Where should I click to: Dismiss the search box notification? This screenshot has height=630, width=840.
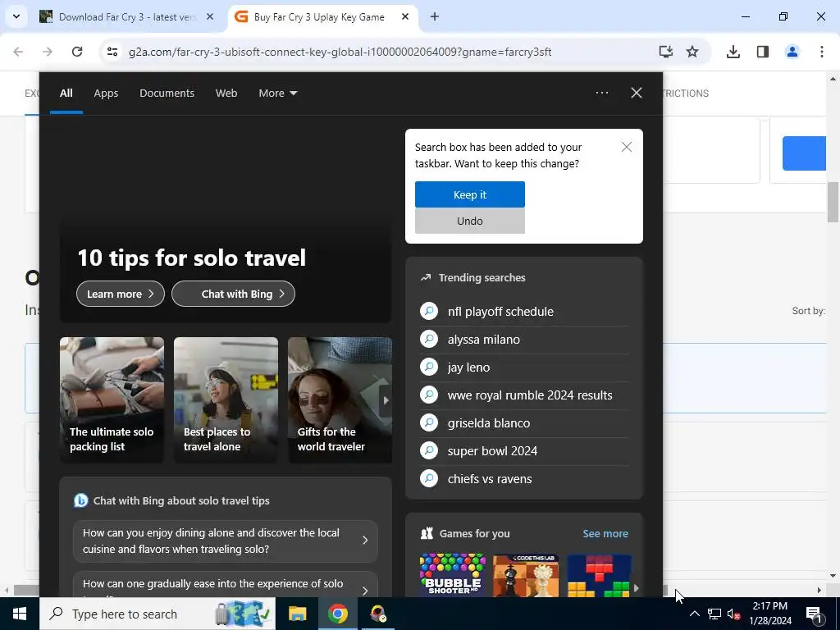[626, 147]
